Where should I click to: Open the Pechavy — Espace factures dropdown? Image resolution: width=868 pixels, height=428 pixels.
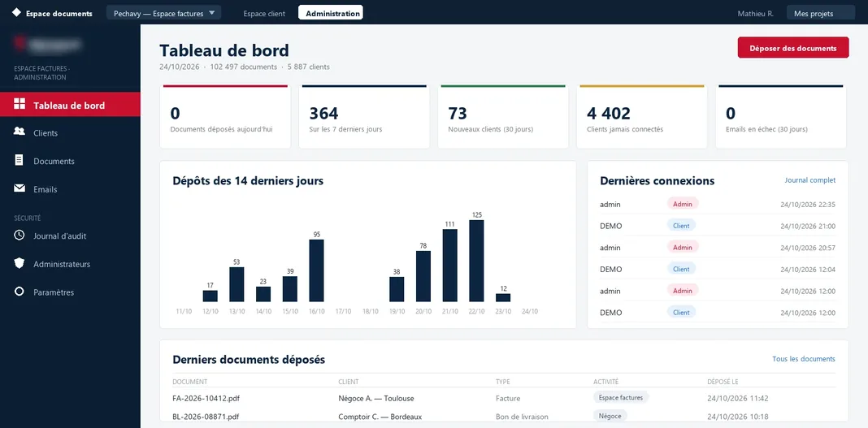tap(164, 13)
